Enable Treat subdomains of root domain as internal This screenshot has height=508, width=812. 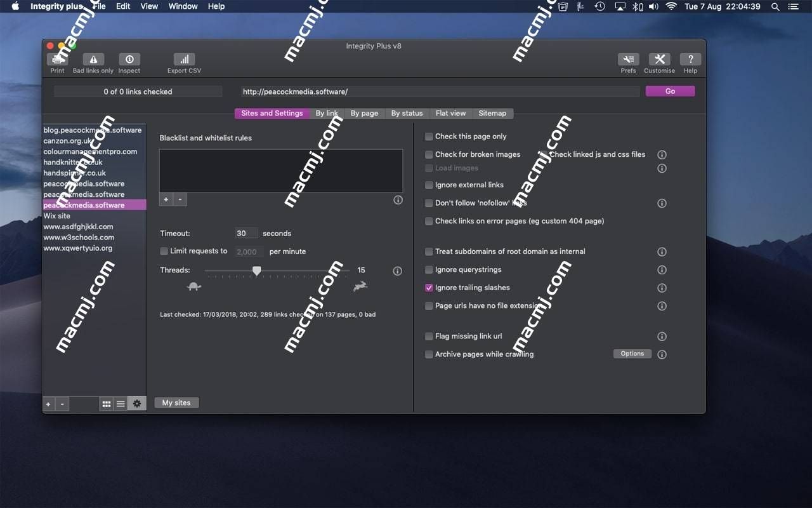coord(429,251)
